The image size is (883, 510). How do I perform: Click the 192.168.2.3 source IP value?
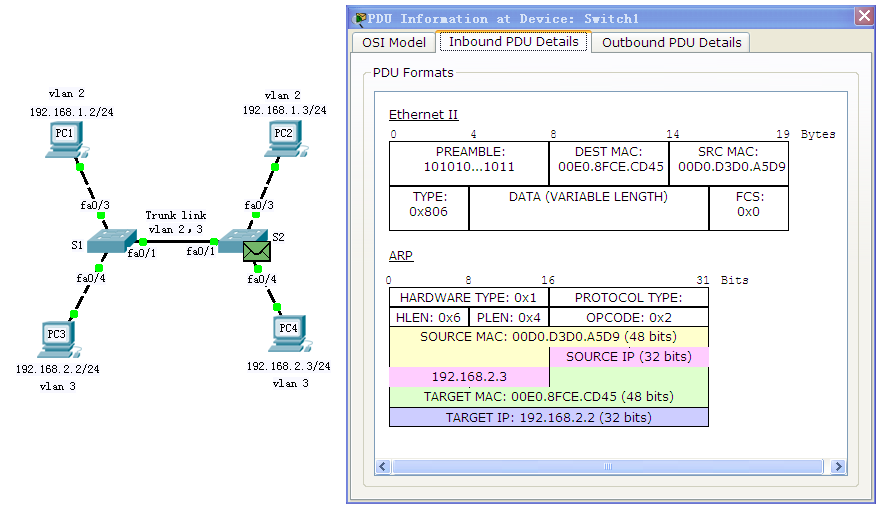click(469, 377)
